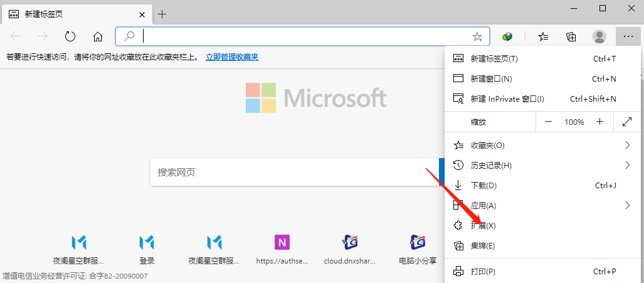Expand the 应用 submenu
Image resolution: width=644 pixels, height=283 pixels.
[627, 205]
